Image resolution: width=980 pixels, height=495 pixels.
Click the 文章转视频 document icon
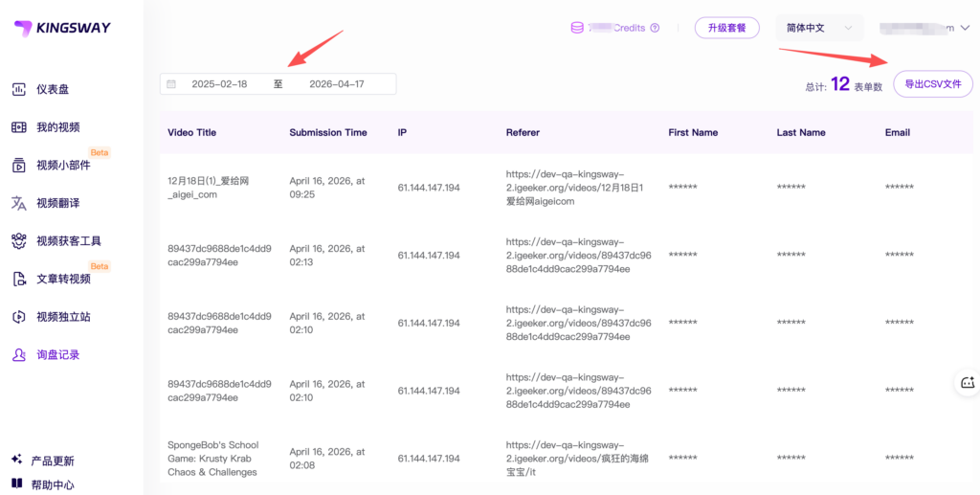pos(18,279)
